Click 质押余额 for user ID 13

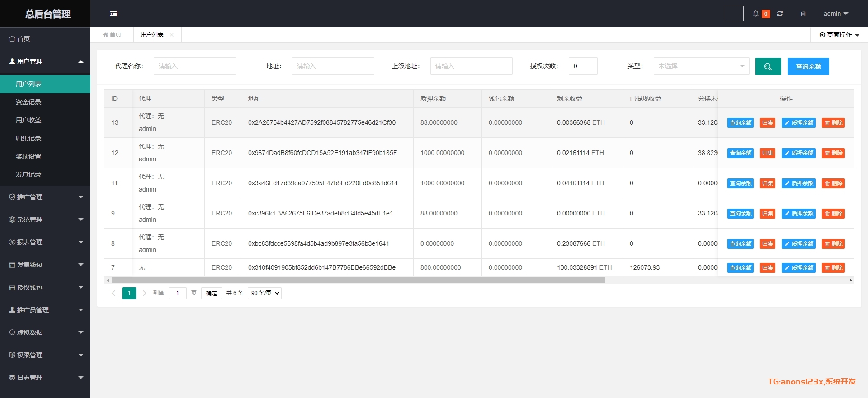pos(798,123)
